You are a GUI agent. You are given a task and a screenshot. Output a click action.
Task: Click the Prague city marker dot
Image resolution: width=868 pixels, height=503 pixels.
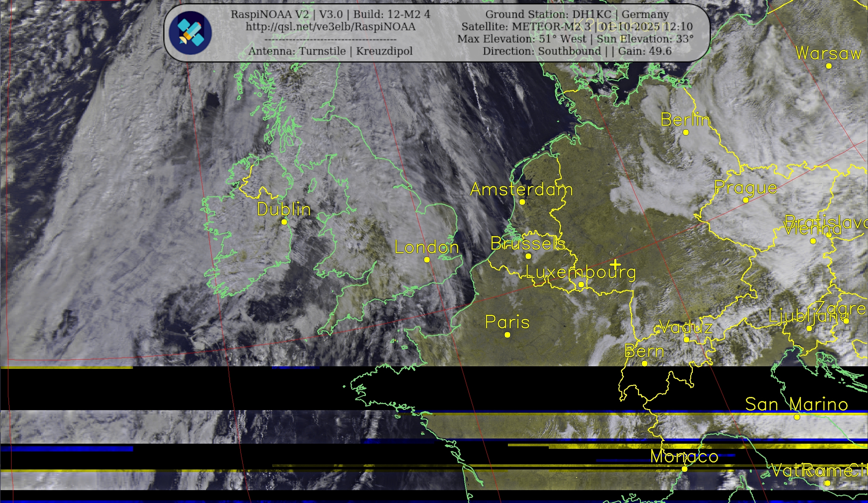tap(746, 200)
